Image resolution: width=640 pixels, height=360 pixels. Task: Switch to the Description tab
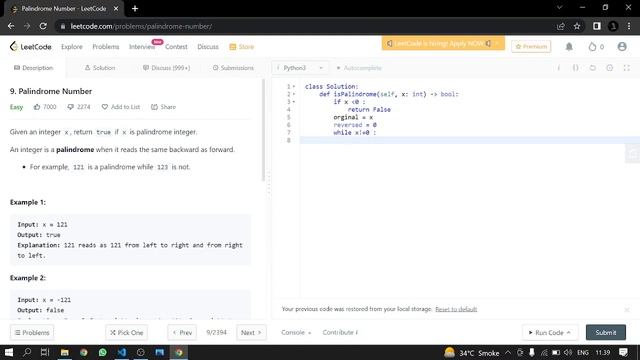pos(33,68)
